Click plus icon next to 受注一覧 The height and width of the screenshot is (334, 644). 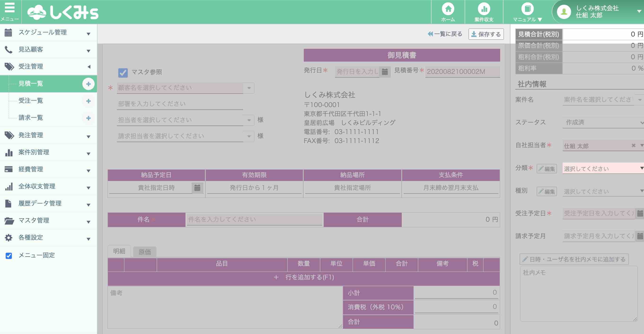coord(88,101)
